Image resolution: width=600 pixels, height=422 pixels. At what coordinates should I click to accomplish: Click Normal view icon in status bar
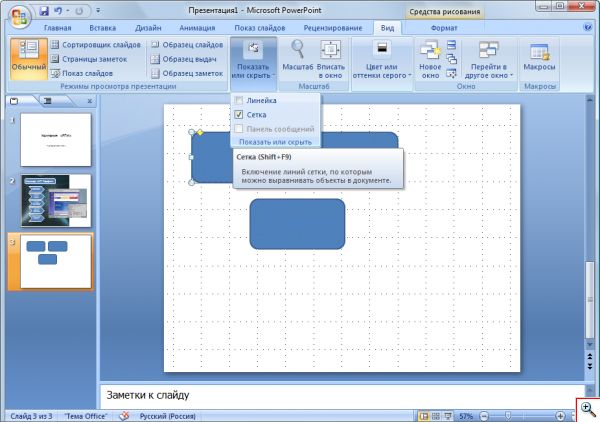424,416
